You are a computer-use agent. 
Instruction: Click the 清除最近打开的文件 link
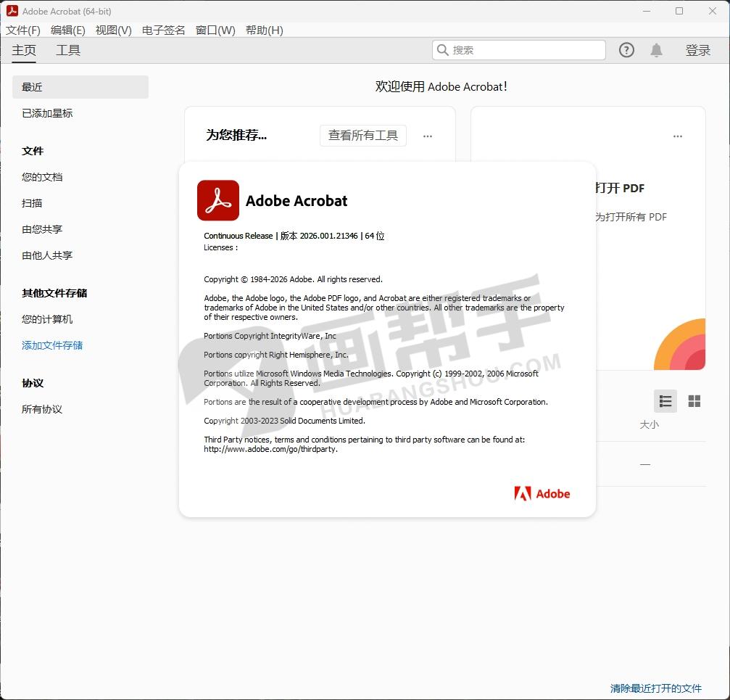coord(655,688)
